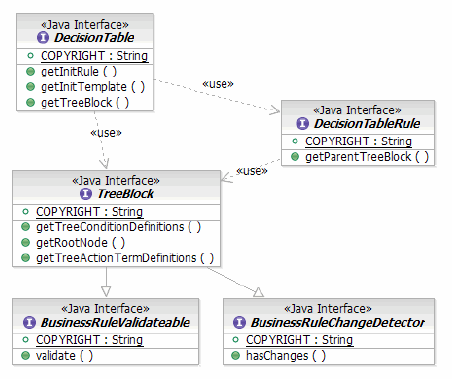Click the green getInitRule method icon
Image resolution: width=452 pixels, height=379 pixels.
pos(30,71)
